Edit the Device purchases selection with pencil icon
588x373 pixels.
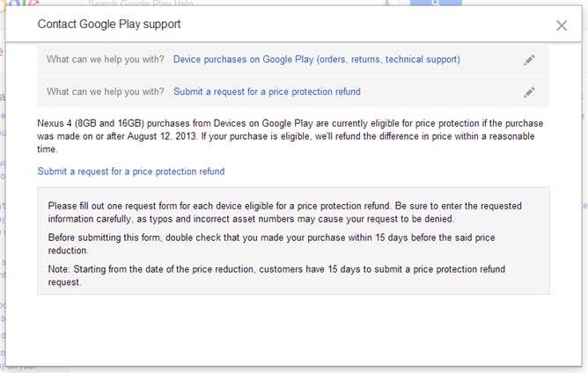[x=529, y=60]
